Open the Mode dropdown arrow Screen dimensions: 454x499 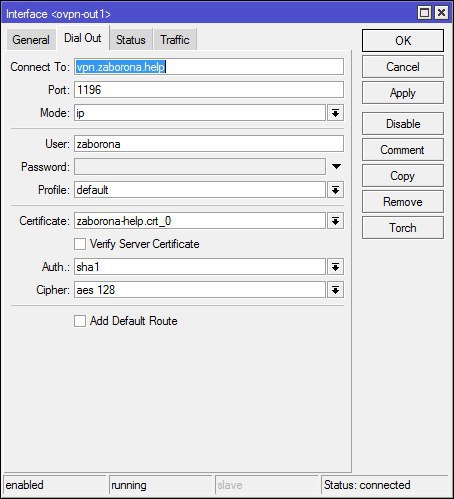(335, 113)
